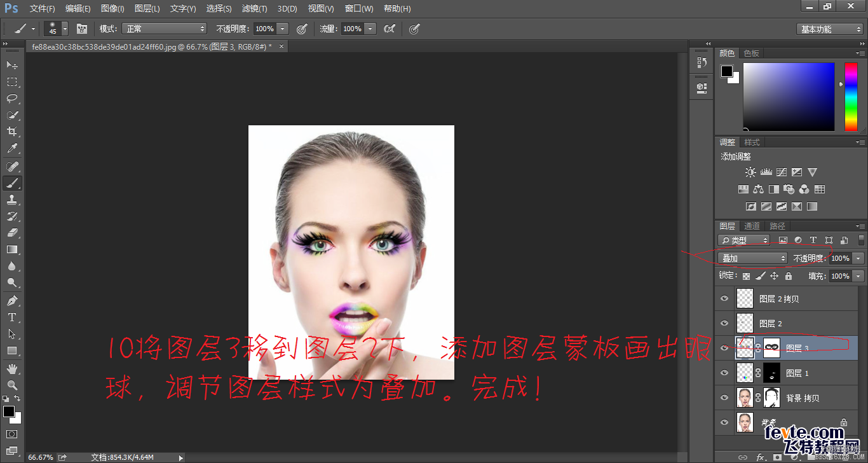868x463 pixels.
Task: Open the 文件(F) menu
Action: tap(43, 8)
